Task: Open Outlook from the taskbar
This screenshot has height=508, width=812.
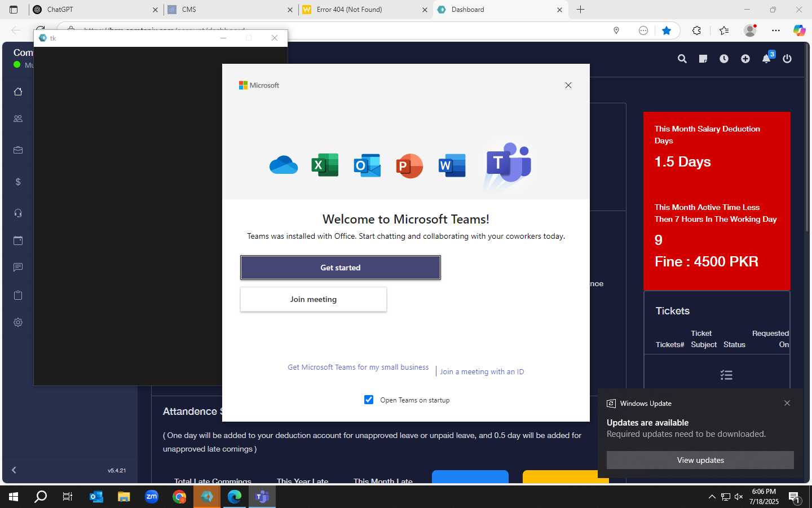Action: pyautogui.click(x=96, y=497)
